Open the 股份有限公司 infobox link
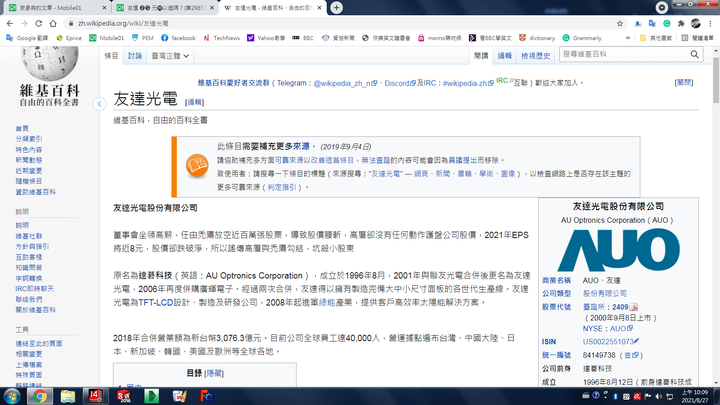This screenshot has height=405, width=720. [604, 293]
